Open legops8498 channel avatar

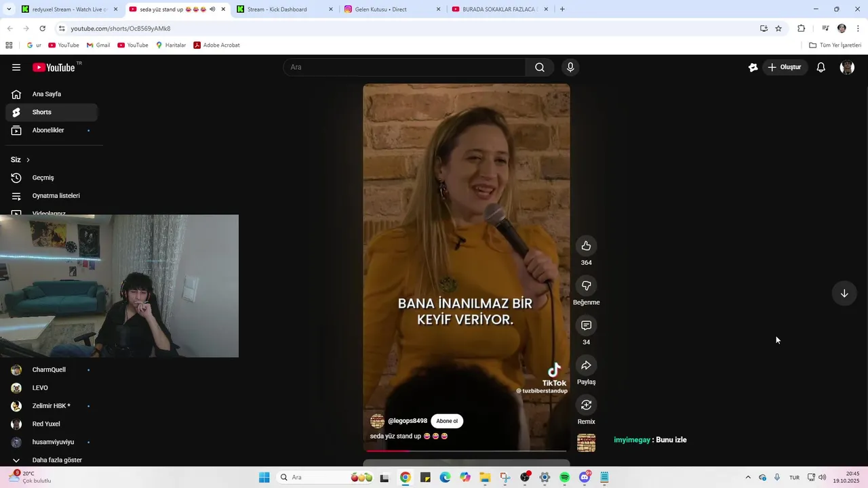(x=377, y=421)
